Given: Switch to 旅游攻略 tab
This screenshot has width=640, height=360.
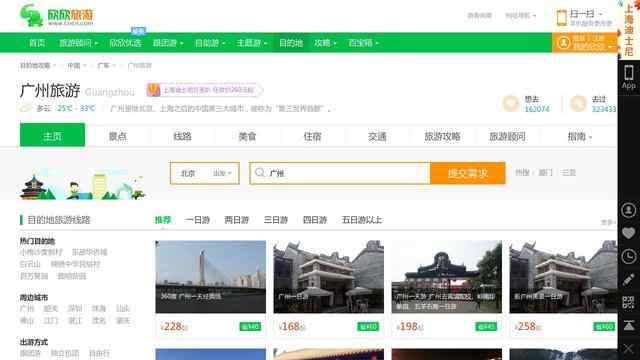Looking at the screenshot, I should (442, 136).
